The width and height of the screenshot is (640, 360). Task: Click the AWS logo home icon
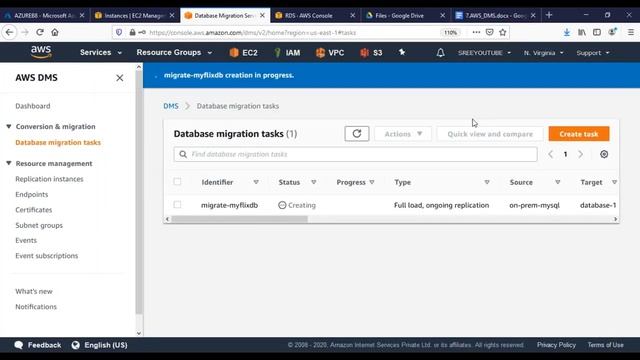[41, 52]
